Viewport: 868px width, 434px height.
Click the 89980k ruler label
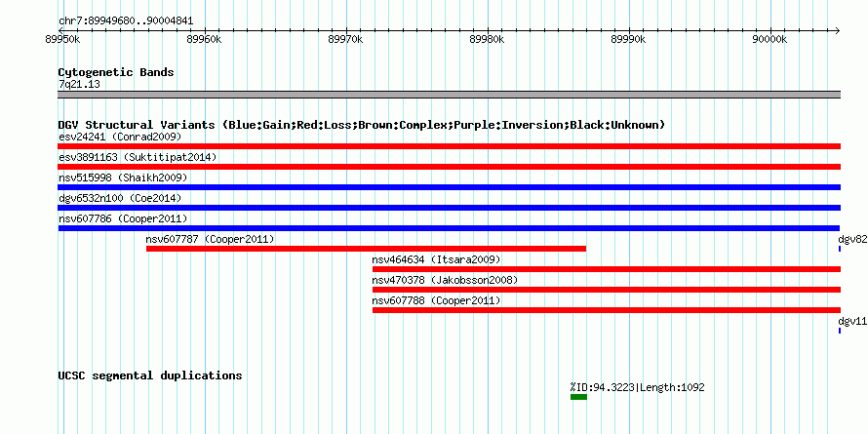(x=487, y=39)
